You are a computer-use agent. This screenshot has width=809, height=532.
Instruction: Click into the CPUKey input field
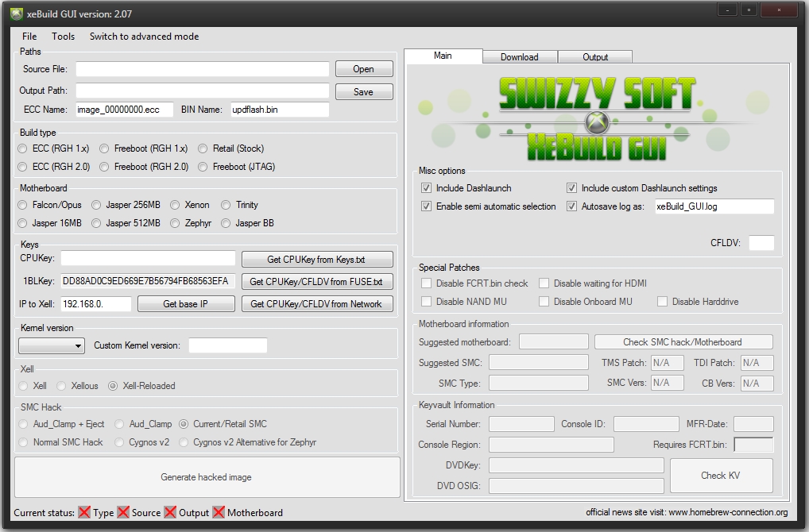click(148, 259)
